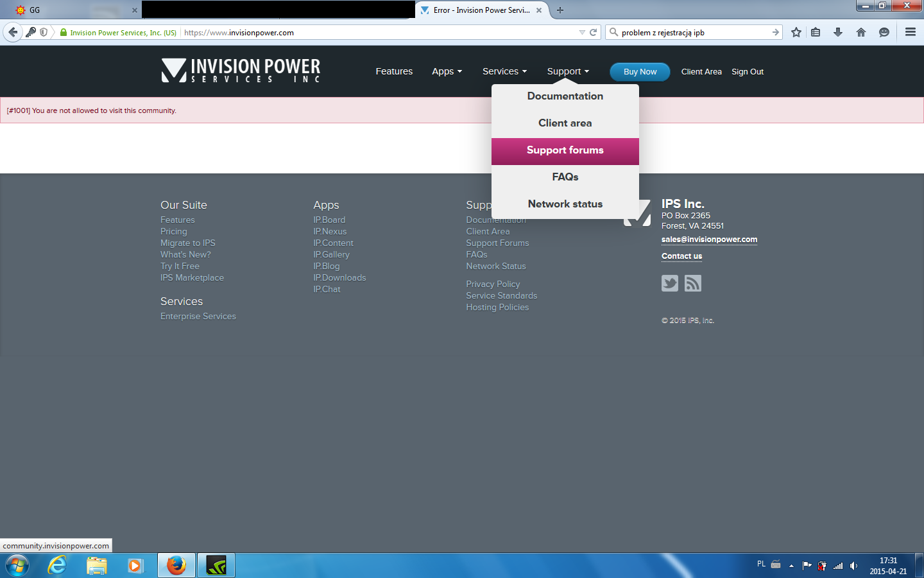
Task: Bookmark this page with the star icon
Action: click(x=796, y=32)
